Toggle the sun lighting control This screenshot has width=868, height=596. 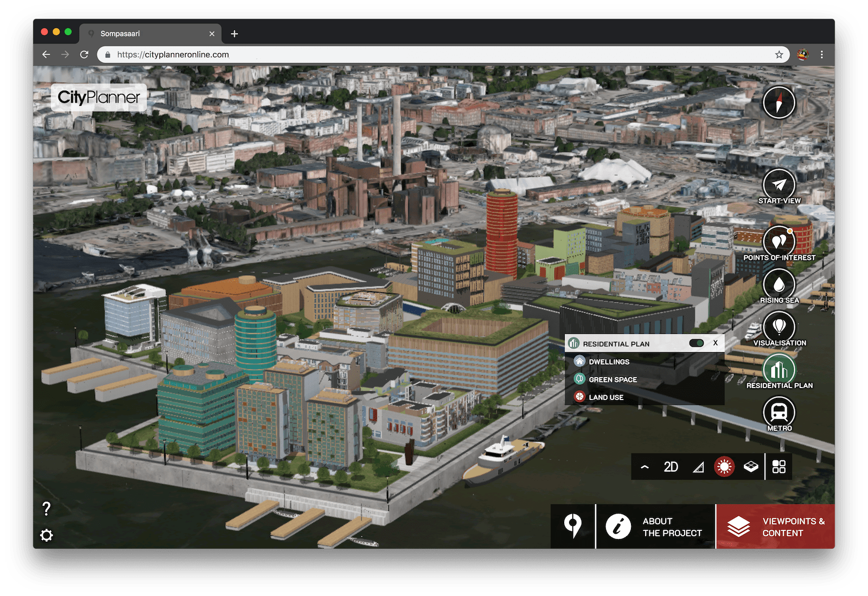[x=724, y=466]
